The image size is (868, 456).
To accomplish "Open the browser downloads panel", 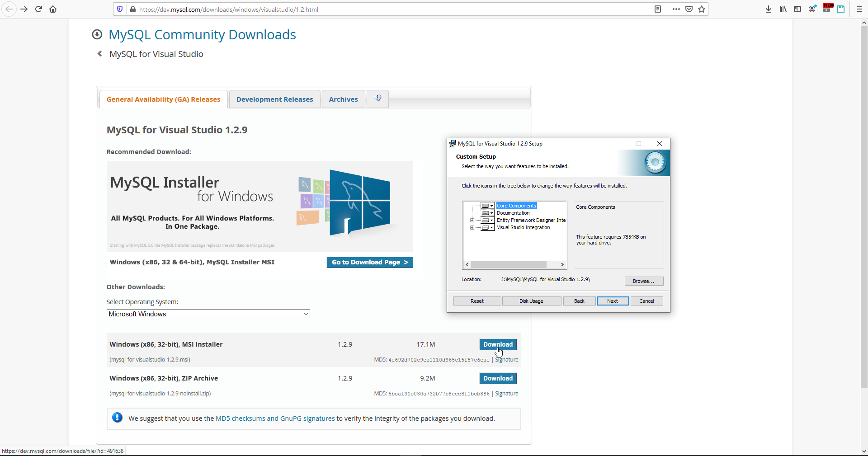I will pyautogui.click(x=769, y=9).
